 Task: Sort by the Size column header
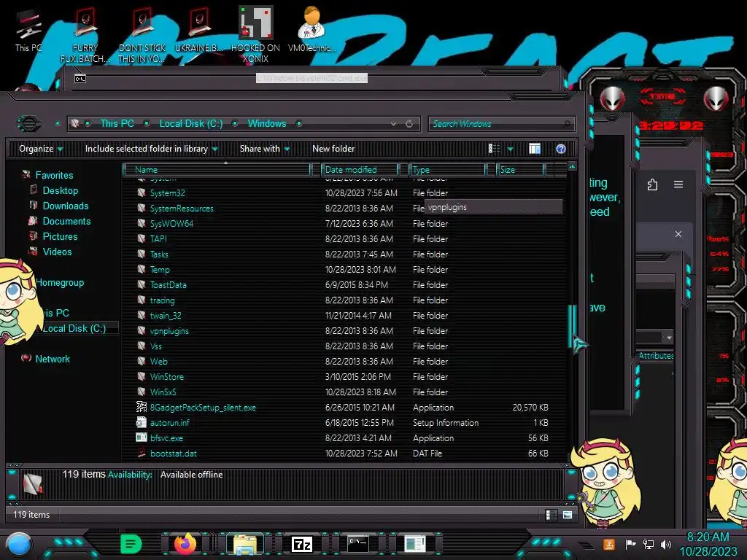520,169
